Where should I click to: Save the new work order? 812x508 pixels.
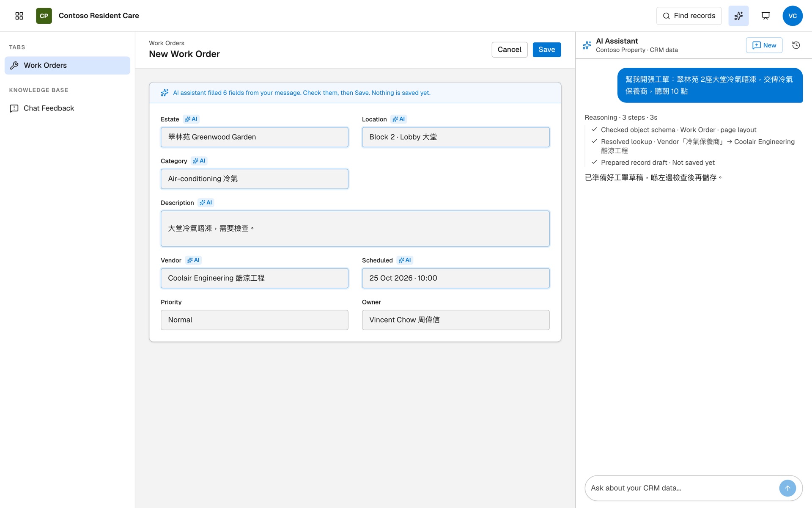click(546, 50)
